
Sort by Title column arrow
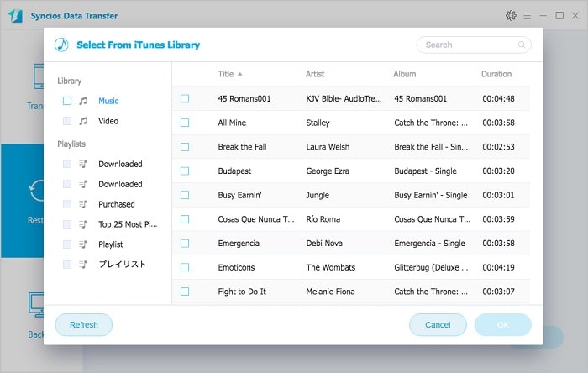(239, 74)
